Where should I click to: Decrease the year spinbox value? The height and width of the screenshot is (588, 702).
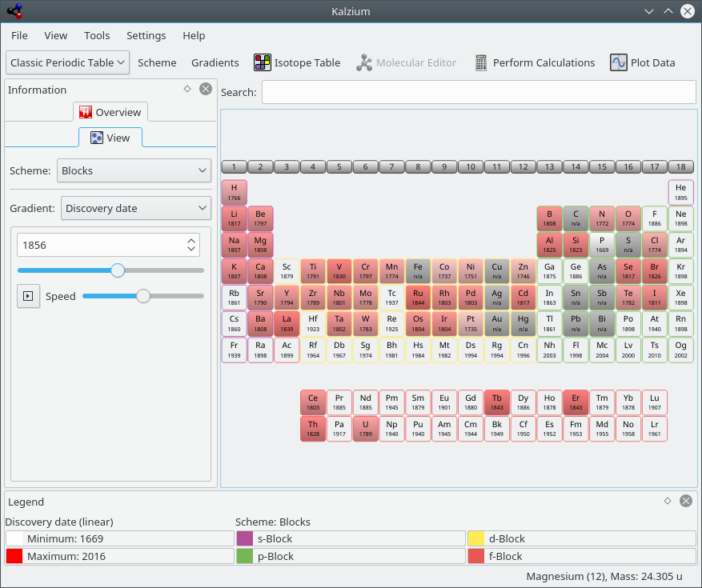(191, 250)
